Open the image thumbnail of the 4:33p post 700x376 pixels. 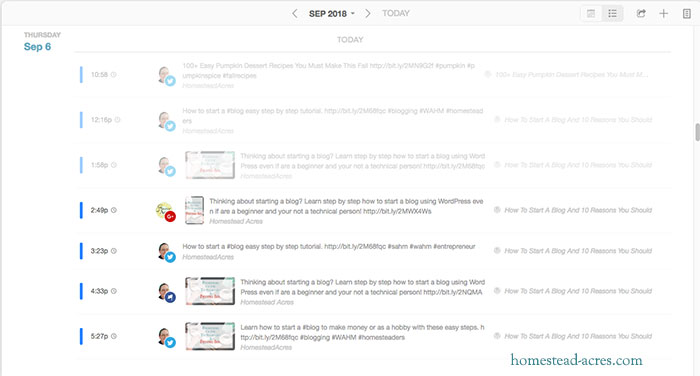[x=210, y=291]
